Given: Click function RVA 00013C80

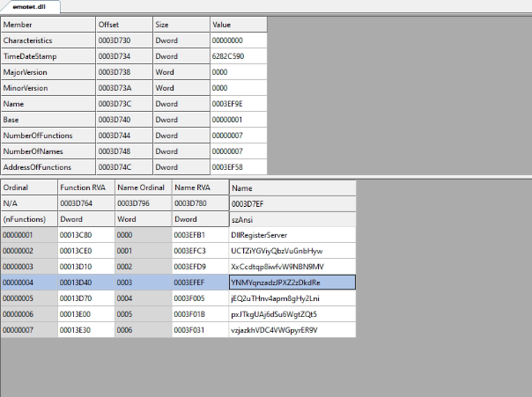Looking at the screenshot, I should tap(86, 235).
